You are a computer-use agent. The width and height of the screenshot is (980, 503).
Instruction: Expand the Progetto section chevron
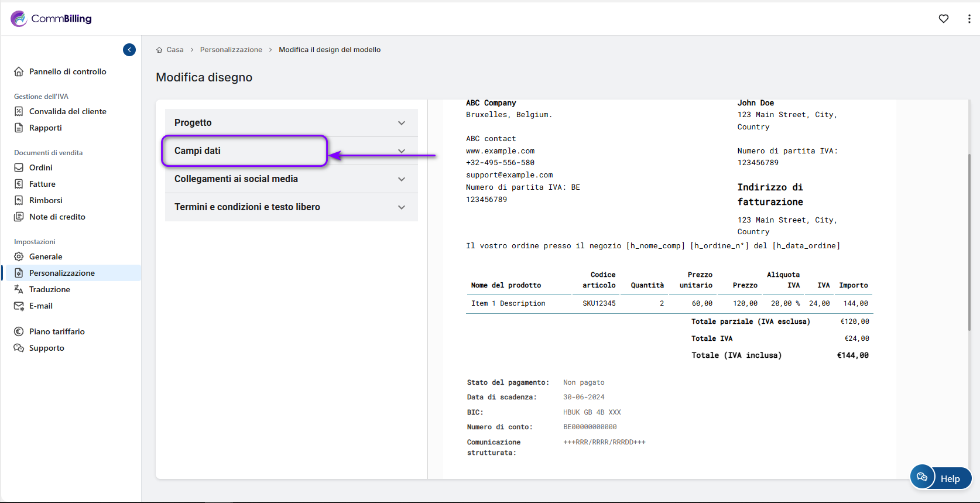(x=402, y=123)
